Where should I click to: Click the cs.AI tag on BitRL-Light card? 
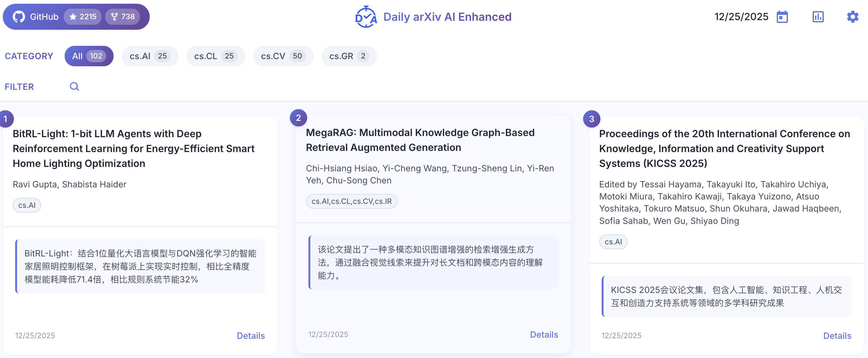tap(27, 205)
